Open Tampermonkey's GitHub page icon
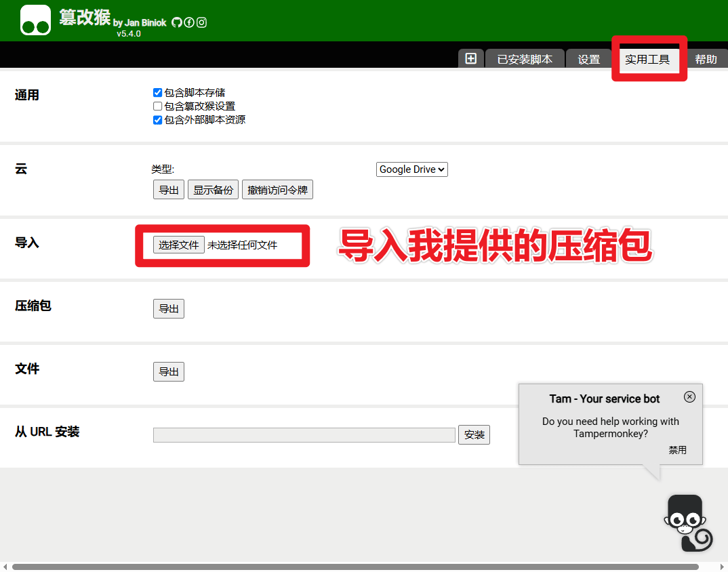Image resolution: width=728 pixels, height=572 pixels. (x=176, y=22)
